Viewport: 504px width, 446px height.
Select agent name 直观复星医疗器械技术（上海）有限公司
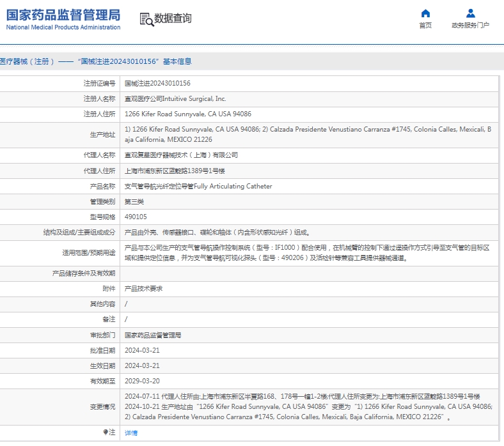(181, 155)
